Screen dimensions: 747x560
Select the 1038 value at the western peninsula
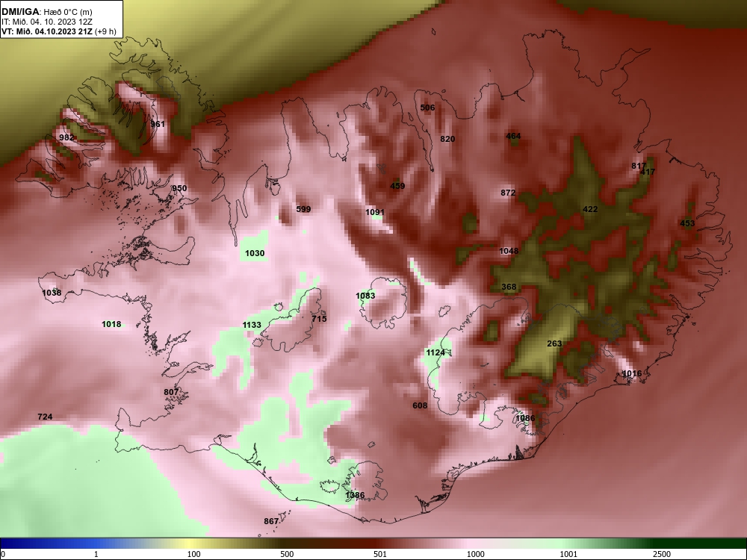pyautogui.click(x=52, y=293)
